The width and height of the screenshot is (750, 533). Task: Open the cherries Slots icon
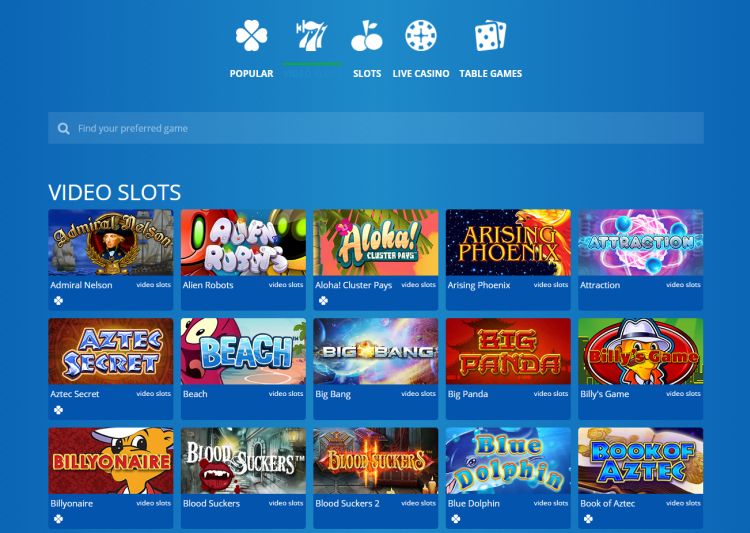point(366,35)
